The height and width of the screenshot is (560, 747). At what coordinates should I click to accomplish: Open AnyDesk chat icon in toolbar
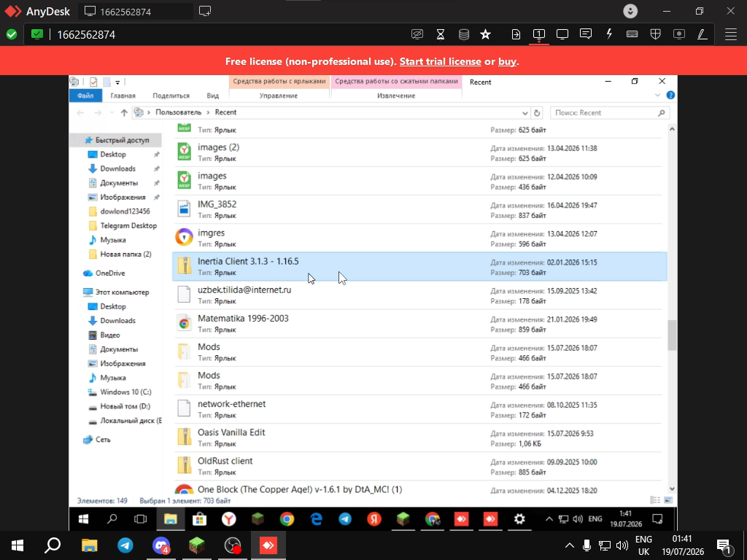pyautogui.click(x=586, y=34)
